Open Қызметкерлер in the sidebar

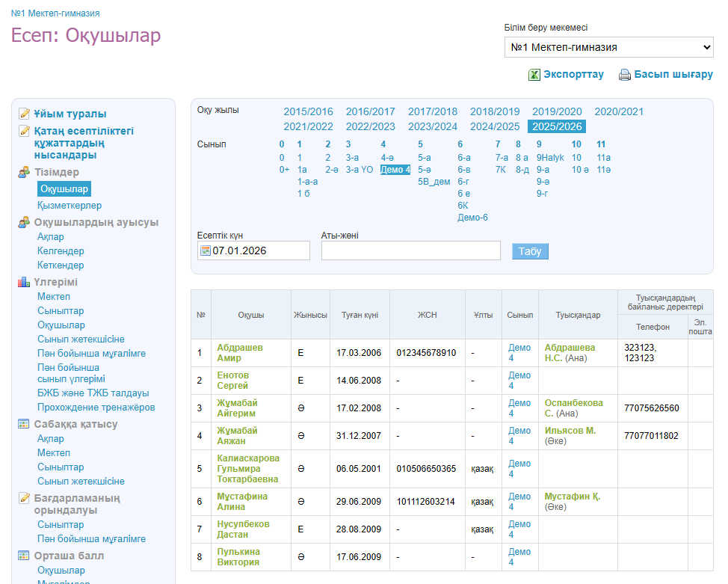click(x=70, y=205)
